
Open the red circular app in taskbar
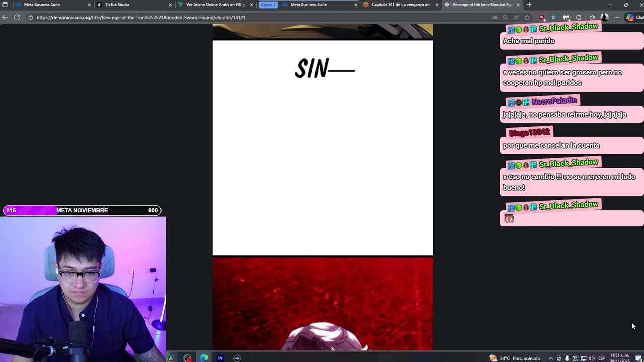click(x=187, y=358)
